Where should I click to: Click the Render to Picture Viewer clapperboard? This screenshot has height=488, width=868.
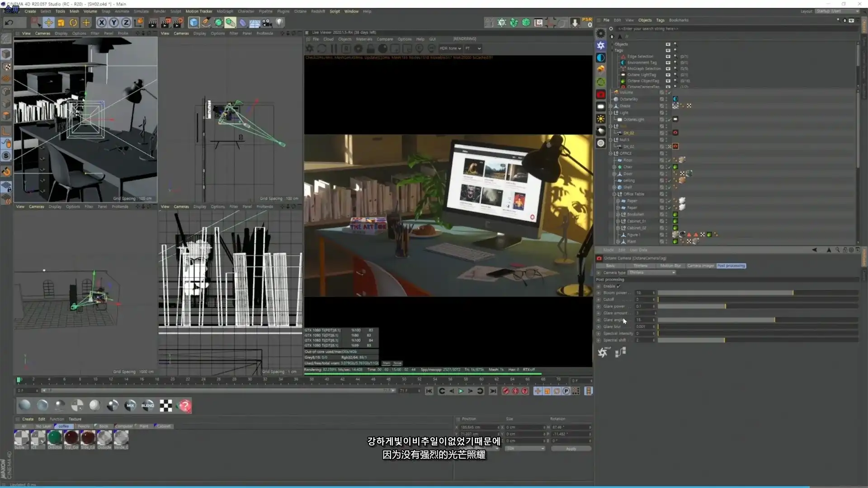[x=165, y=23]
